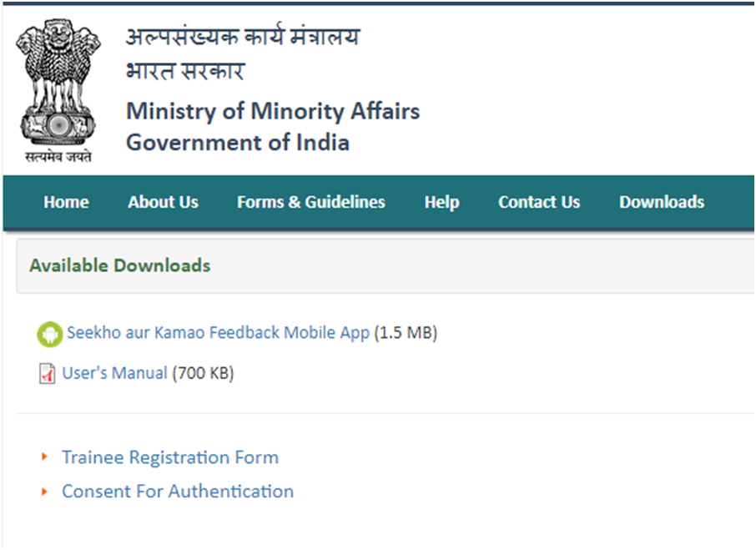Image resolution: width=756 pixels, height=550 pixels.
Task: Click orange arrow bullet before Trainee Registration Form
Action: coord(44,457)
